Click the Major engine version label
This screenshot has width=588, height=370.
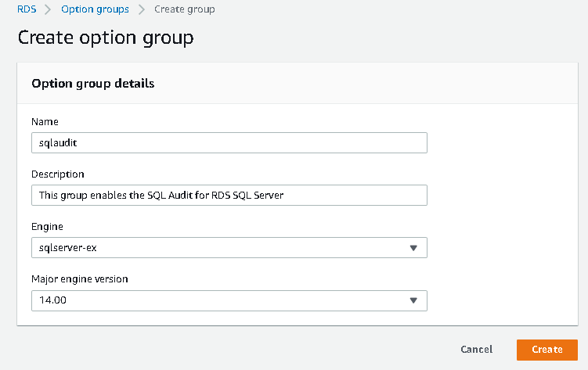point(78,278)
